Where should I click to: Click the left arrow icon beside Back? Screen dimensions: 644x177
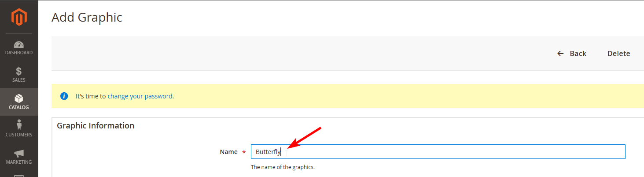(560, 53)
